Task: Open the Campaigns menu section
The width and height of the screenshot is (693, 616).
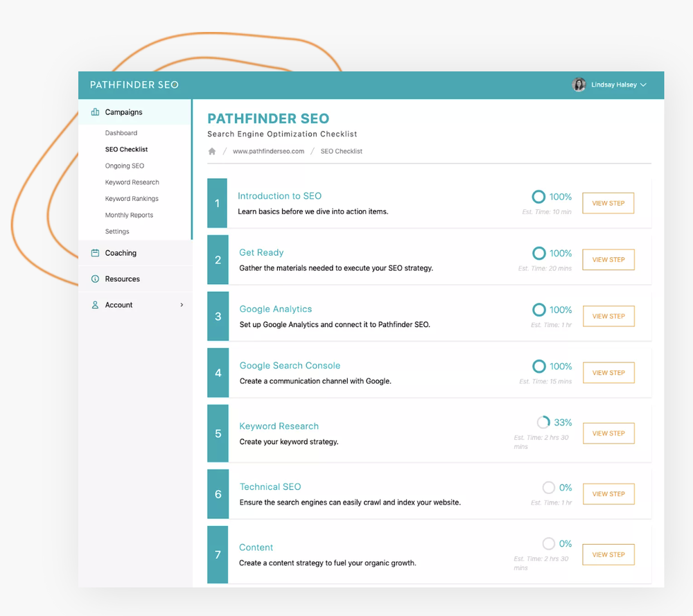Action: point(135,112)
